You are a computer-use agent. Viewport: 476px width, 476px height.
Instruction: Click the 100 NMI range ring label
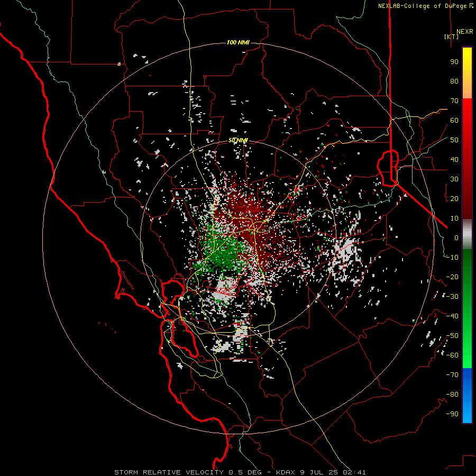coord(238,42)
